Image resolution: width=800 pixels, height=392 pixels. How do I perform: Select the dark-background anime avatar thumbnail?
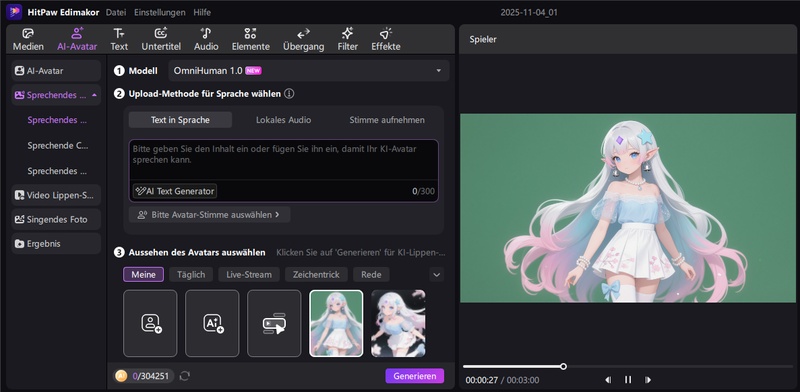coord(398,324)
